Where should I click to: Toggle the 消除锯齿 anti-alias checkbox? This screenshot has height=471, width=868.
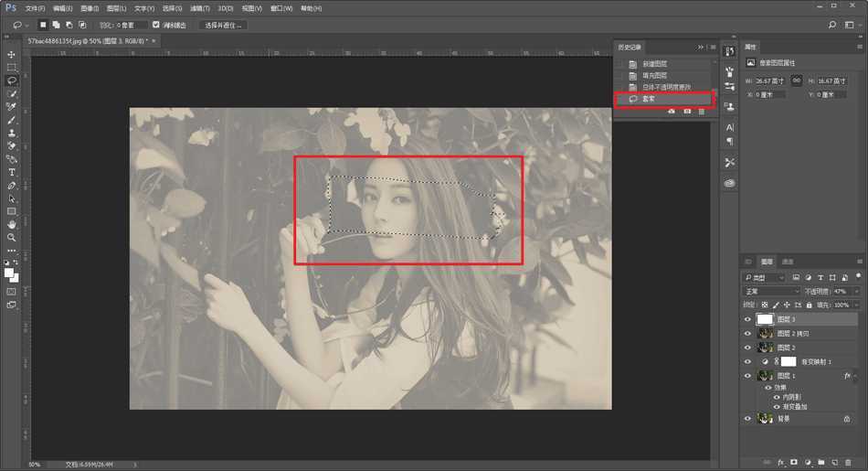(155, 25)
